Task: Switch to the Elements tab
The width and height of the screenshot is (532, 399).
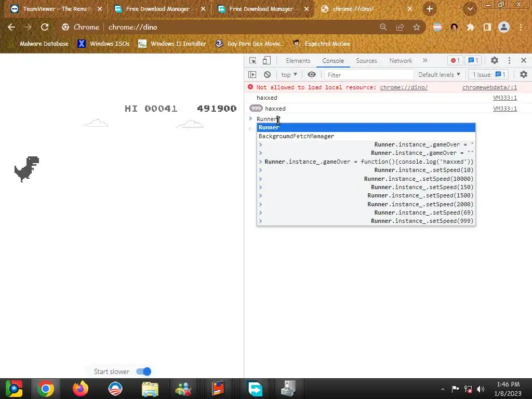Action: click(298, 60)
